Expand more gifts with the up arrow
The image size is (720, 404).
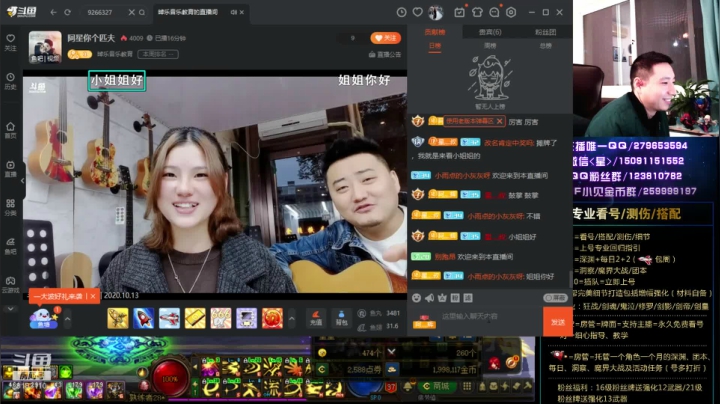(x=292, y=319)
